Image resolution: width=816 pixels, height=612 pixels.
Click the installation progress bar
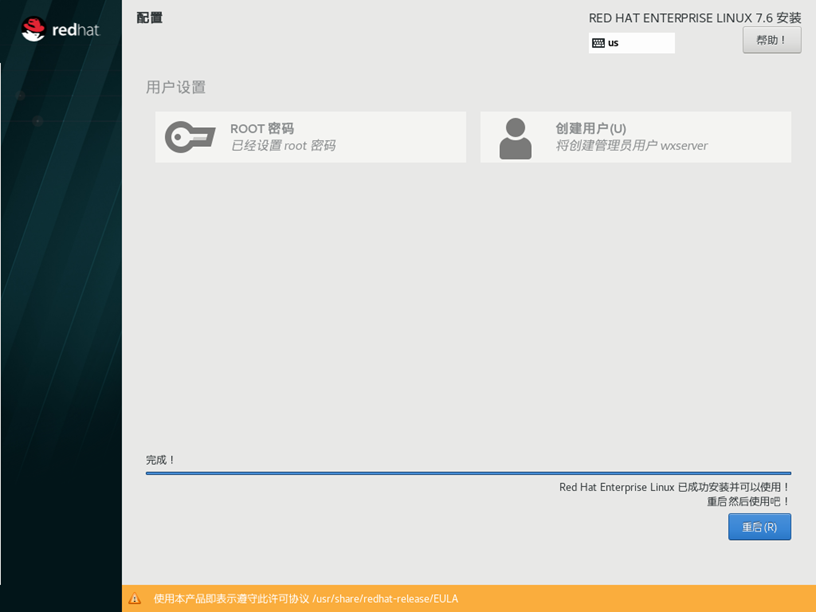[468, 473]
